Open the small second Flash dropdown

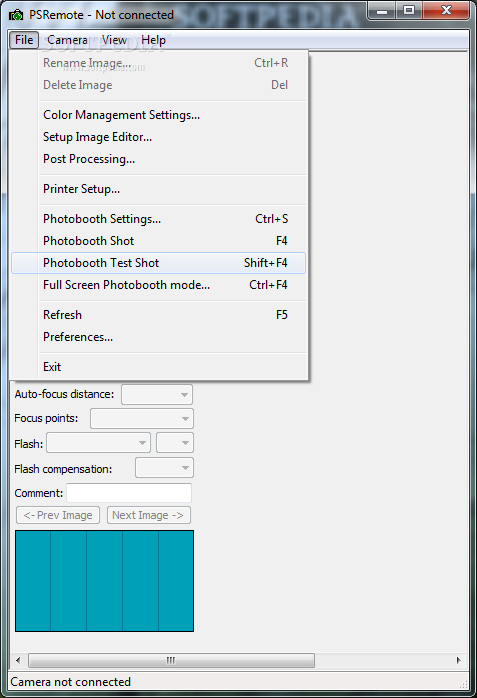click(x=175, y=443)
